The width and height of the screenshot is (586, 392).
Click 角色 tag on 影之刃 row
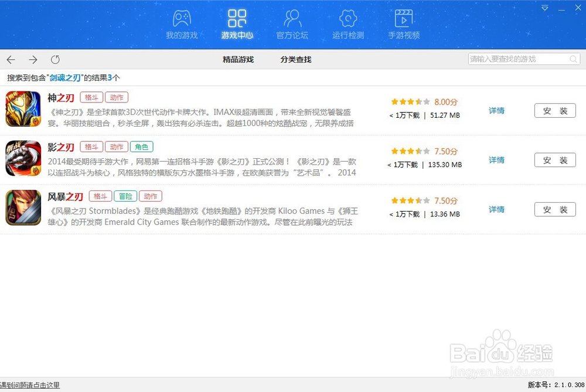pos(142,147)
